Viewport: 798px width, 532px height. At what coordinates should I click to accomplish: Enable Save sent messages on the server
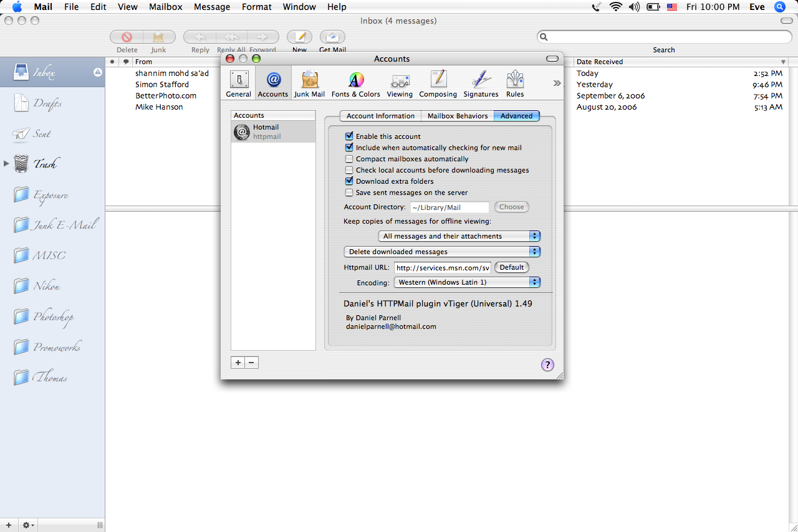pos(349,192)
